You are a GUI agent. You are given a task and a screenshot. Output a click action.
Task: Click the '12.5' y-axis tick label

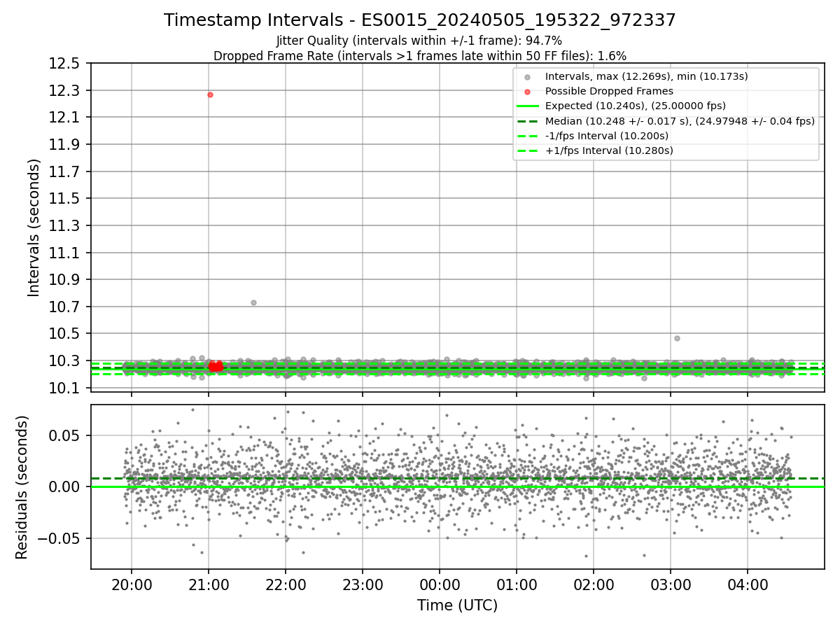pos(66,64)
